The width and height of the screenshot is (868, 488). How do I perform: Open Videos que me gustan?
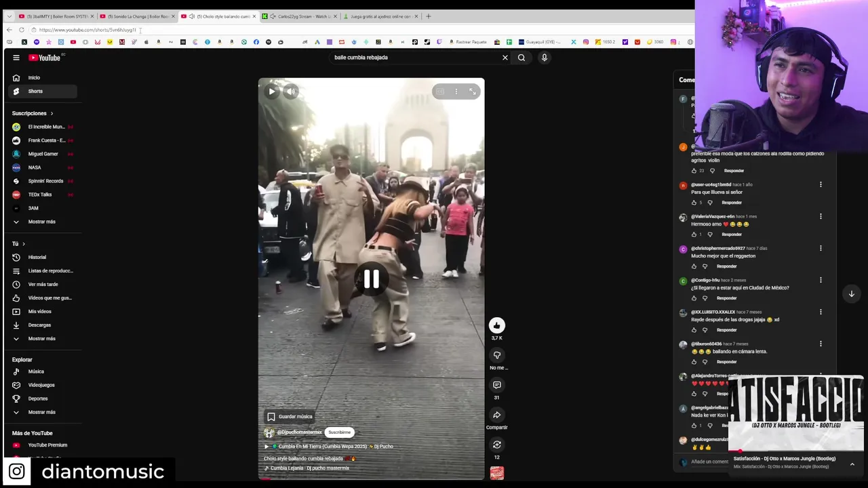[x=42, y=298]
